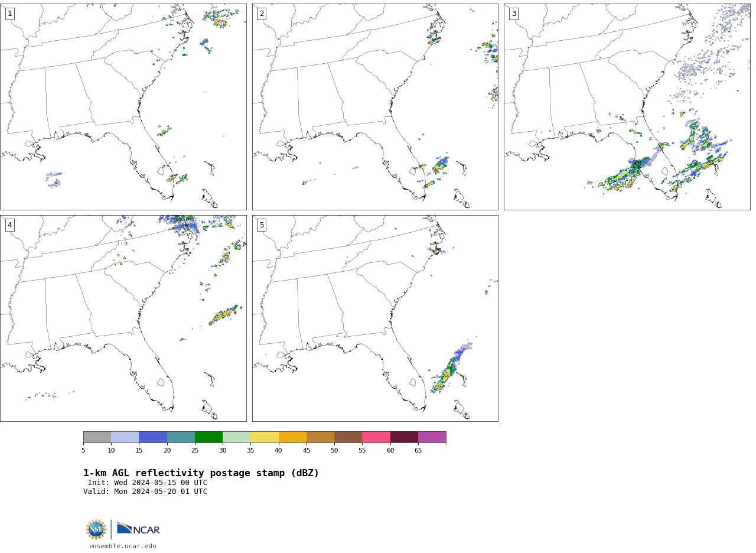Open ensemble member 4 reflectivity map

click(123, 318)
